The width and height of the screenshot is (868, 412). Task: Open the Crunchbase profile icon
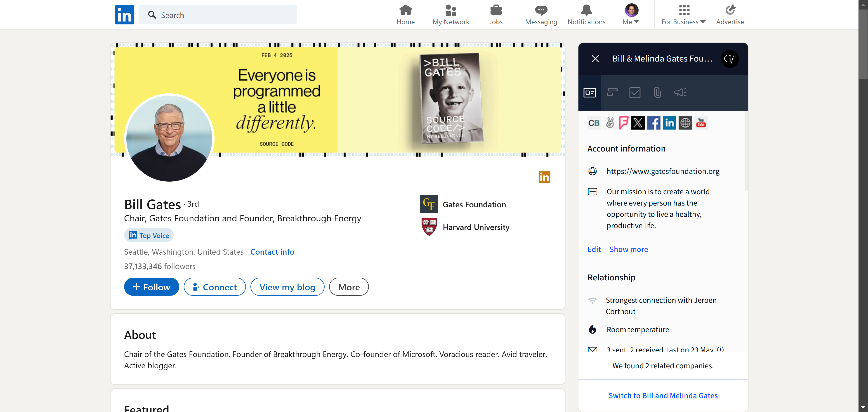coord(594,123)
